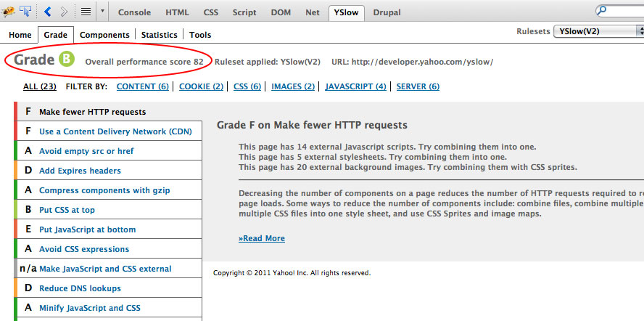Click the blue back arrow
Viewport: 644px width, 321px height.
pos(48,12)
